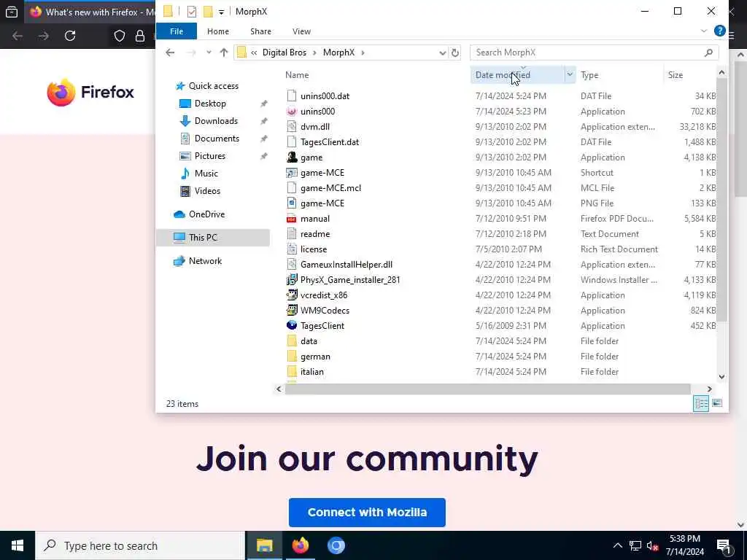This screenshot has height=560, width=747.
Task: Open the Home ribbon tab
Action: click(x=217, y=31)
